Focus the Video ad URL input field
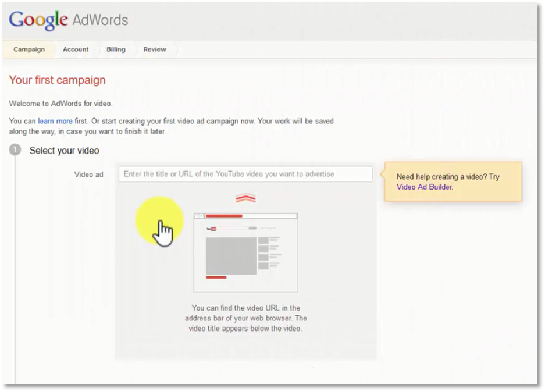The height and width of the screenshot is (392, 545). click(x=245, y=174)
